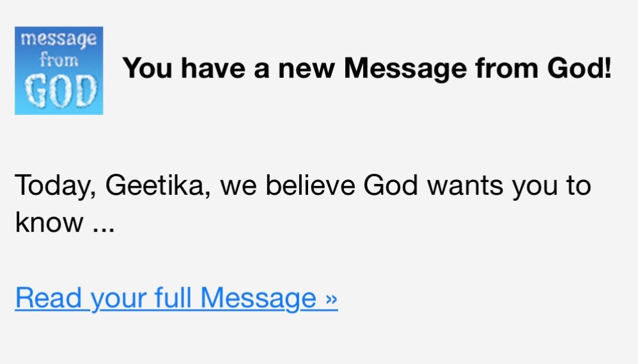
Task: Click 'wants you to' in body text
Action: click(509, 186)
